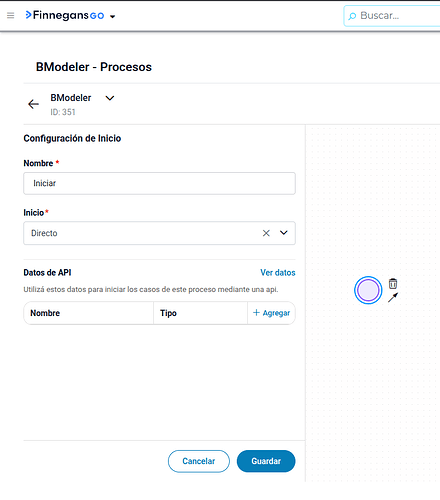Click the connection arrow icon beside the node
The width and height of the screenshot is (440, 500).
point(393,297)
